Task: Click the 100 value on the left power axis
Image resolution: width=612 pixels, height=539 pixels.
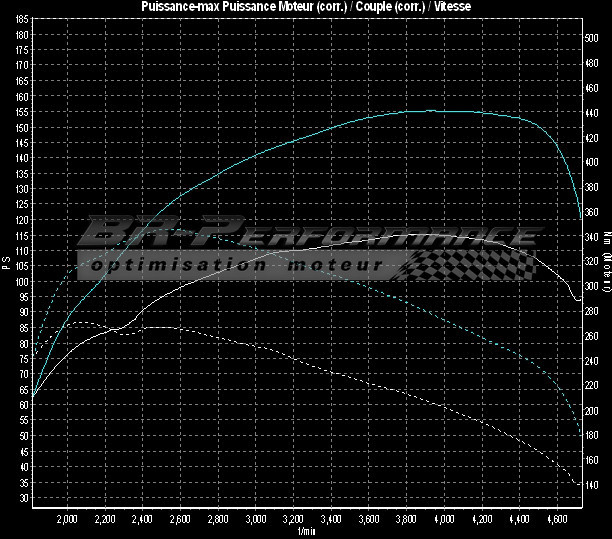Action: 23,281
